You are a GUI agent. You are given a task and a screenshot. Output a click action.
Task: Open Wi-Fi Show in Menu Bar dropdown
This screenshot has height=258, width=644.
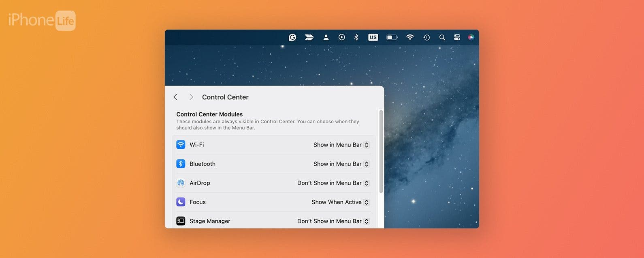(341, 145)
